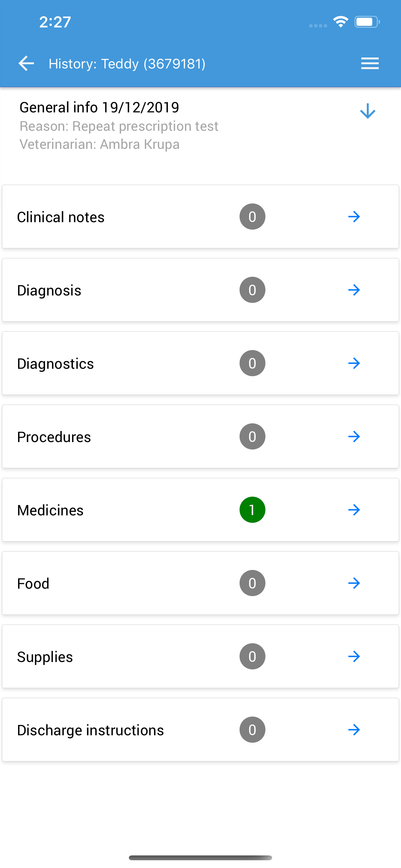The height and width of the screenshot is (868, 401).
Task: Open Diagnostics arrow
Action: (354, 363)
